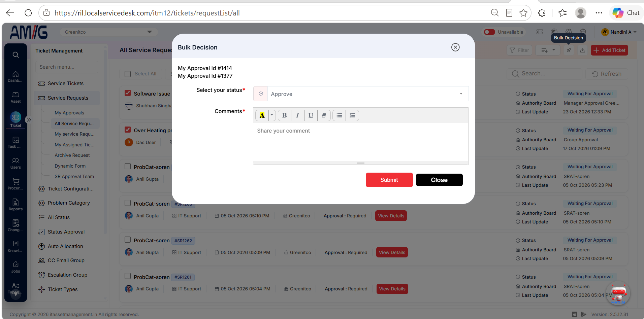Open the sort options dropdown
This screenshot has width=644, height=319.
coord(548,50)
